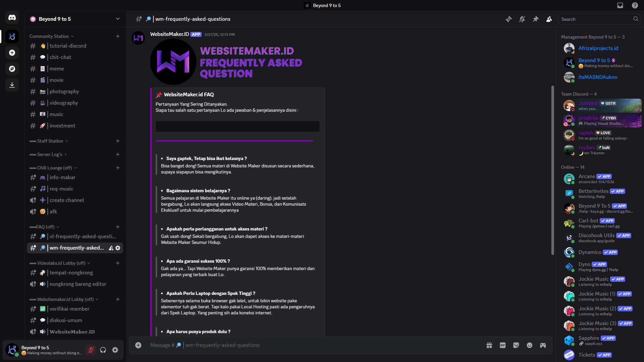Open Download Apps icon
The width and height of the screenshot is (644, 362).
point(12,85)
